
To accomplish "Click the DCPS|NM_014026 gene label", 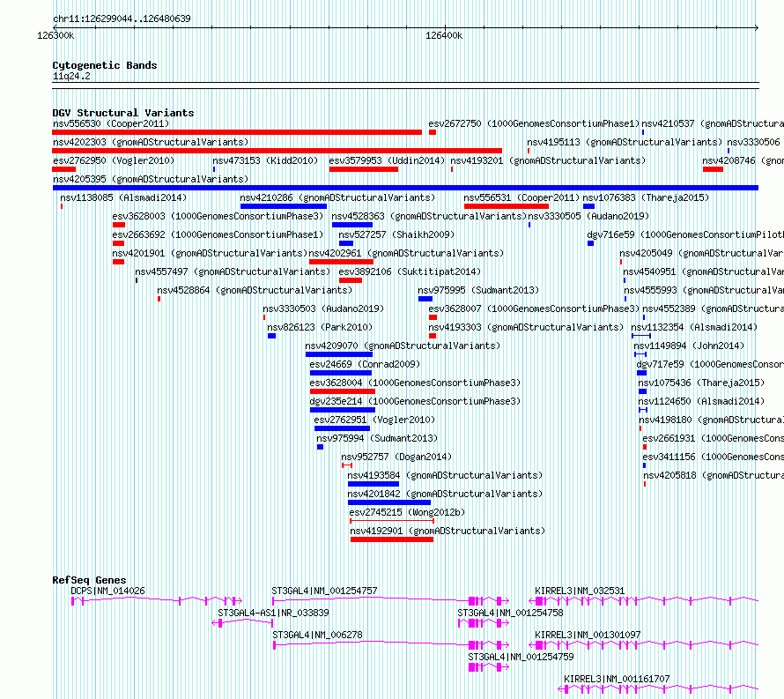I will (x=107, y=591).
